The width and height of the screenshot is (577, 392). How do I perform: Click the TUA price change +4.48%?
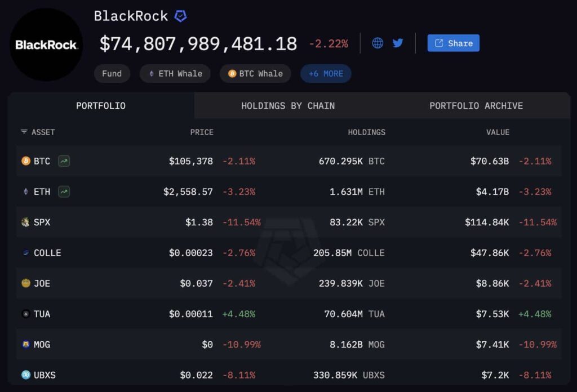239,314
